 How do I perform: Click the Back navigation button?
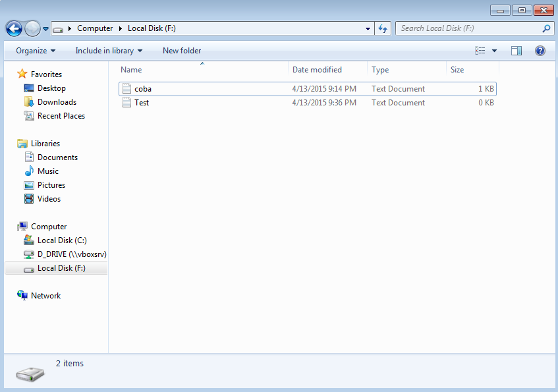pyautogui.click(x=13, y=28)
